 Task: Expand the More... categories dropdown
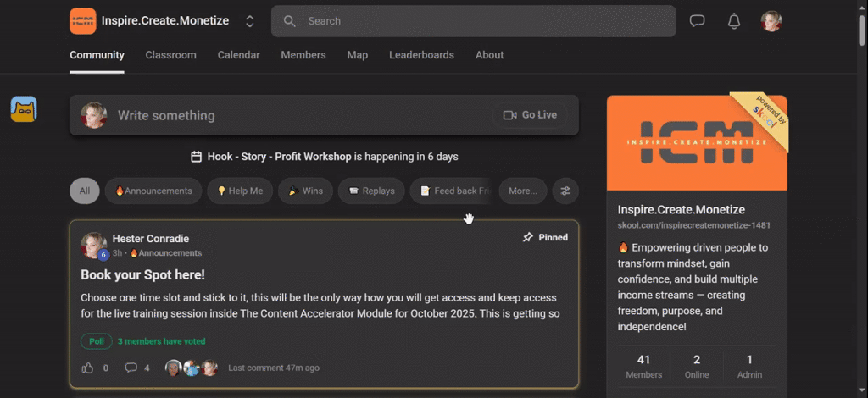click(522, 191)
